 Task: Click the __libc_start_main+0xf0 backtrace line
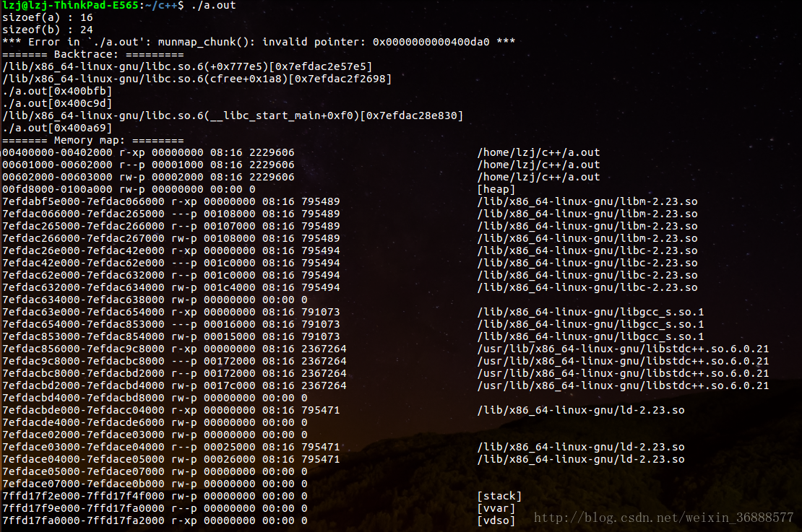tap(233, 116)
